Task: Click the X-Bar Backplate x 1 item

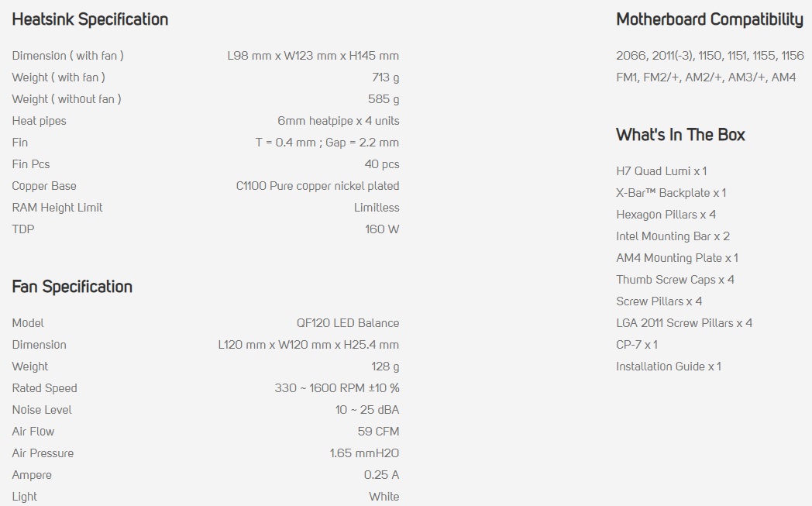Action: click(671, 193)
